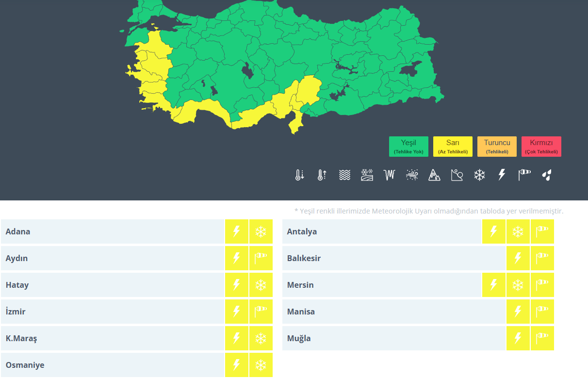Click the cold temperature thermometer icon
Screen dimensions: 588x379
[x=299, y=175]
